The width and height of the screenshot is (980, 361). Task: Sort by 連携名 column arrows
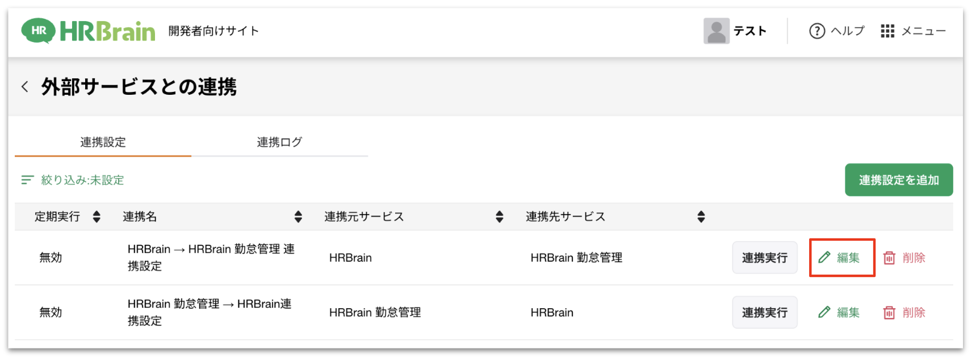[298, 217]
